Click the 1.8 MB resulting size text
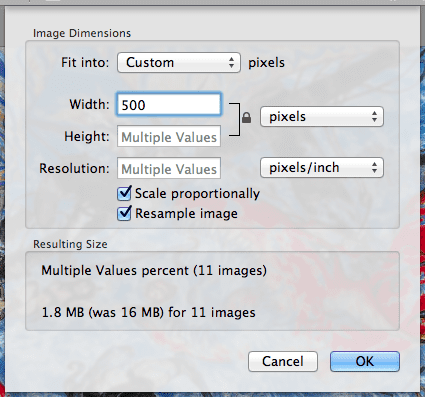The width and height of the screenshot is (425, 397). pyautogui.click(x=149, y=313)
